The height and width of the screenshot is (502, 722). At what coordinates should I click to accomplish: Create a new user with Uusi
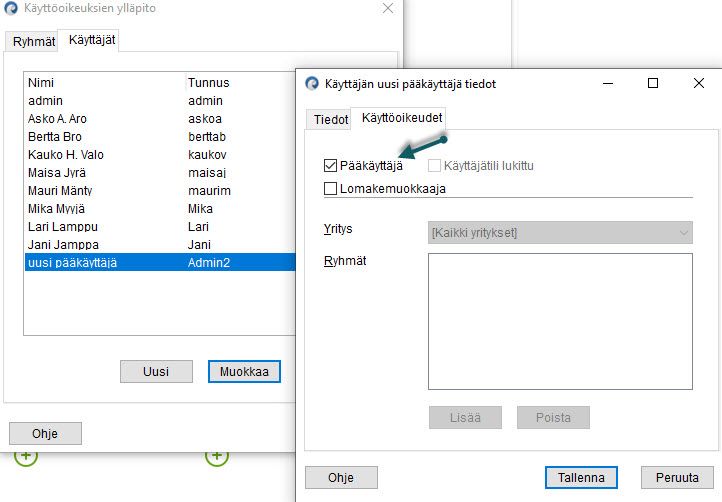tap(156, 371)
